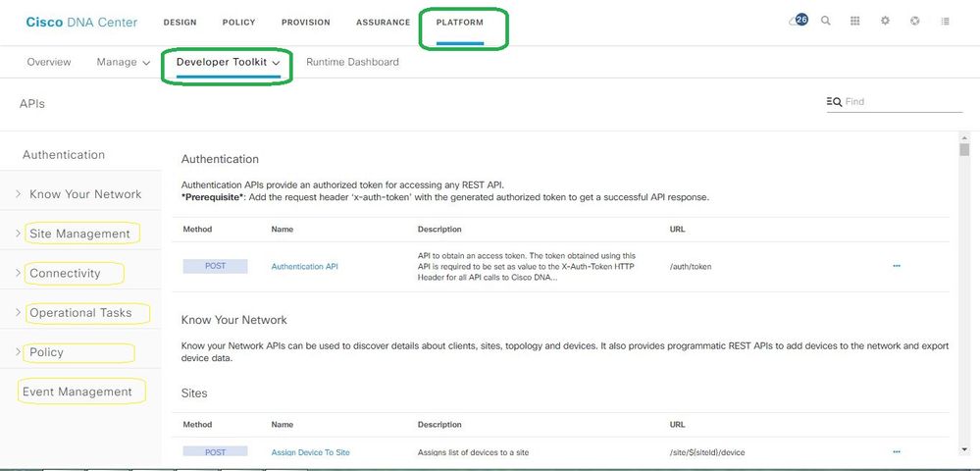Open the POLICY menu in top navigation
Screen dimensions: 980x471
238,23
